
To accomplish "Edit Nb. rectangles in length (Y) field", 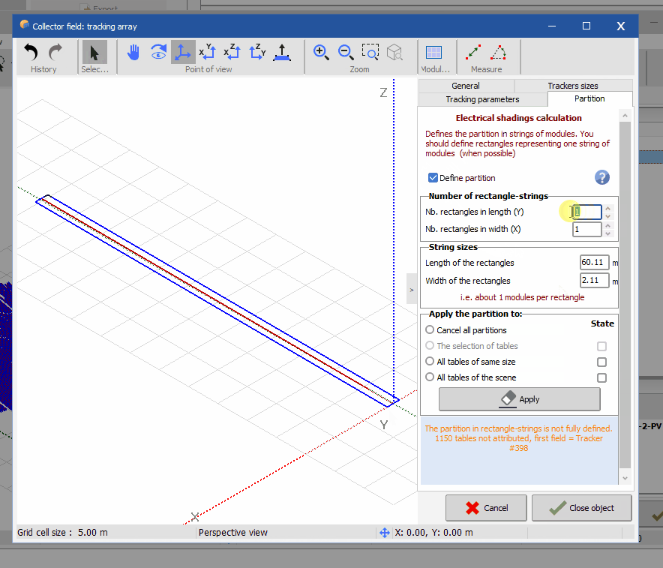I will point(587,212).
